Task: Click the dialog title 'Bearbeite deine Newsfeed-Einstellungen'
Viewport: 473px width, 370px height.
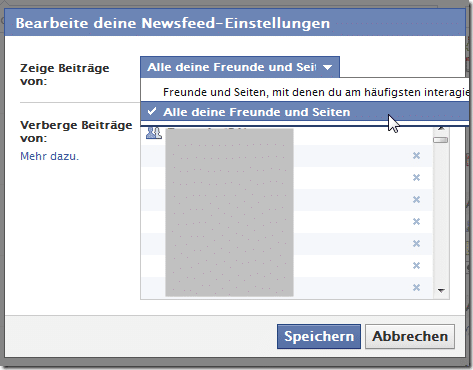Action: click(173, 23)
